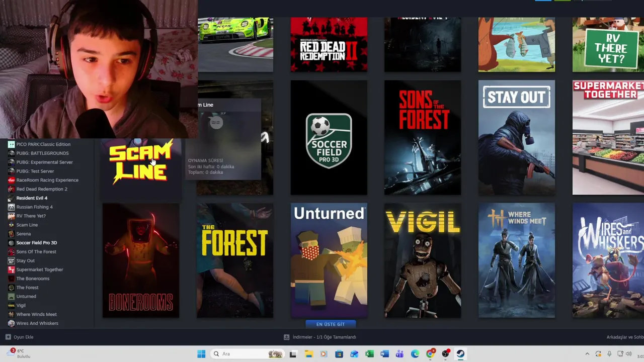The width and height of the screenshot is (644, 362).
Task: Click the RaceRoom Racing Experience red icon
Action: 11,180
